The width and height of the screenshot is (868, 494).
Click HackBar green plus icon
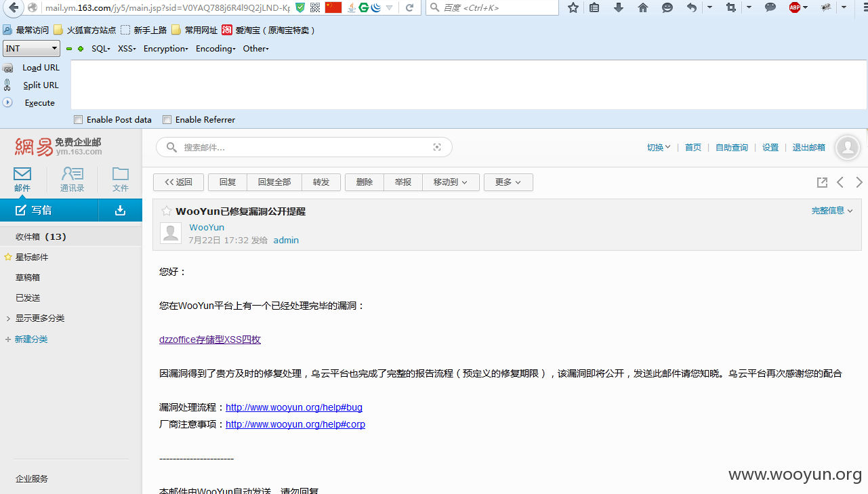tap(81, 49)
